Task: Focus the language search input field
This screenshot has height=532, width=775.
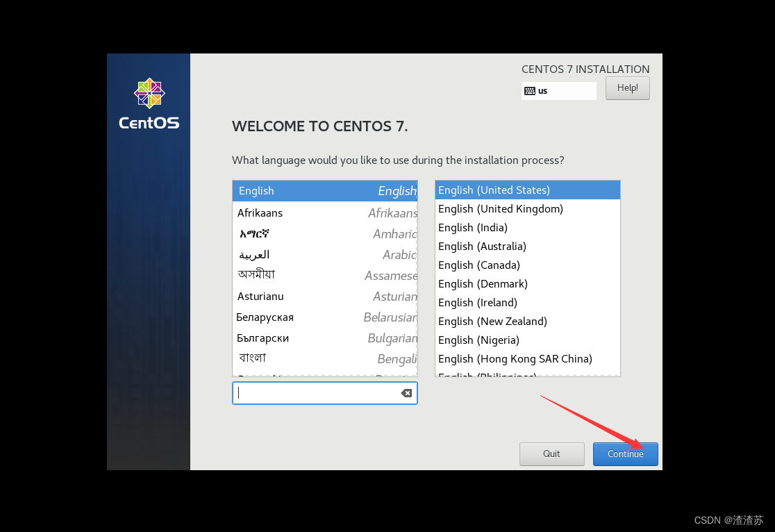Action: 325,393
